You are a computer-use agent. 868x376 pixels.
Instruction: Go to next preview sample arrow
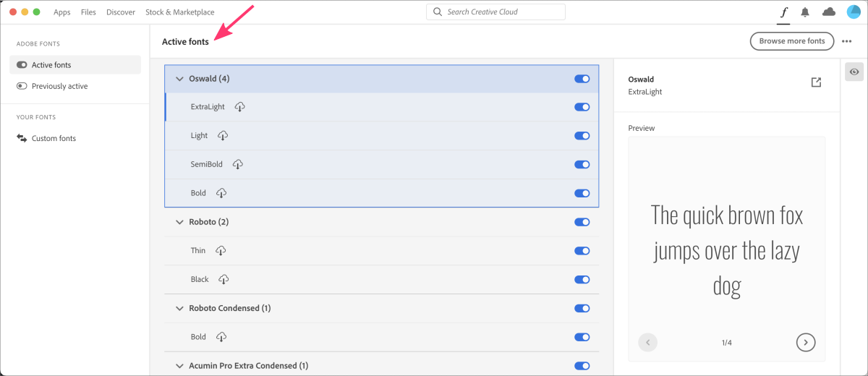coord(805,342)
